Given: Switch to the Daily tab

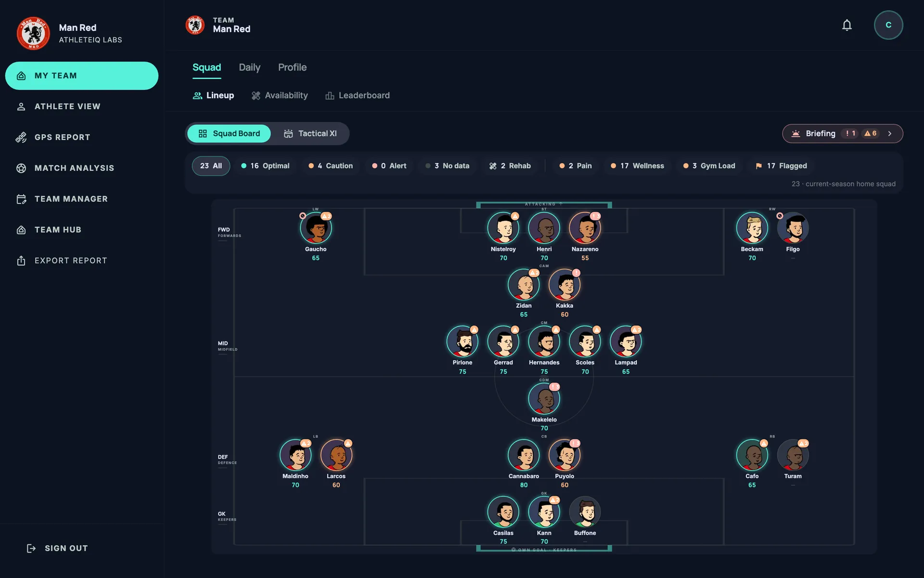Looking at the screenshot, I should click(249, 67).
